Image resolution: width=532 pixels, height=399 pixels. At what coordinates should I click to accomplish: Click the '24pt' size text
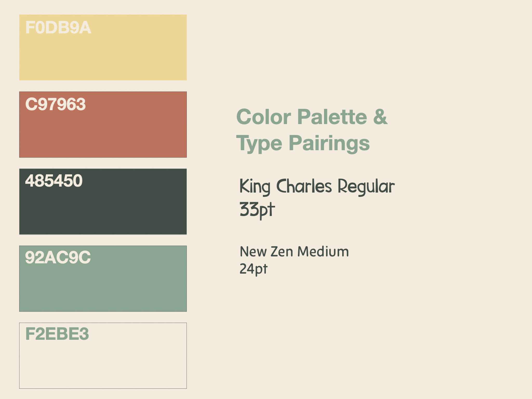tap(253, 269)
